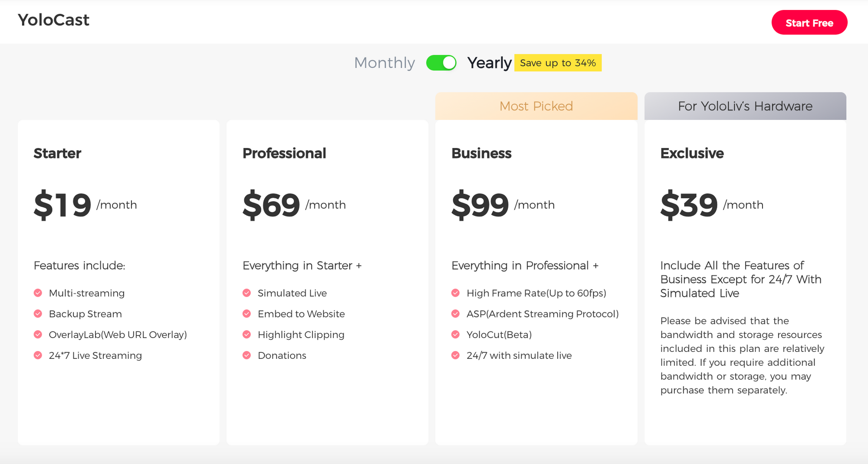This screenshot has height=464, width=868.
Task: Toggle the Monthly/Yearly billing switch
Action: 441,63
